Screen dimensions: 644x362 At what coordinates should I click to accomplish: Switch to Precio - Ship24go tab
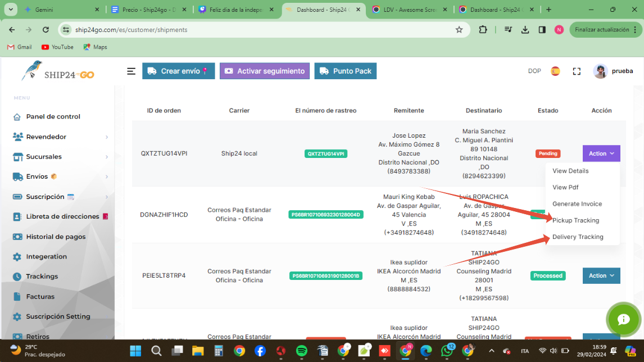[149, 10]
